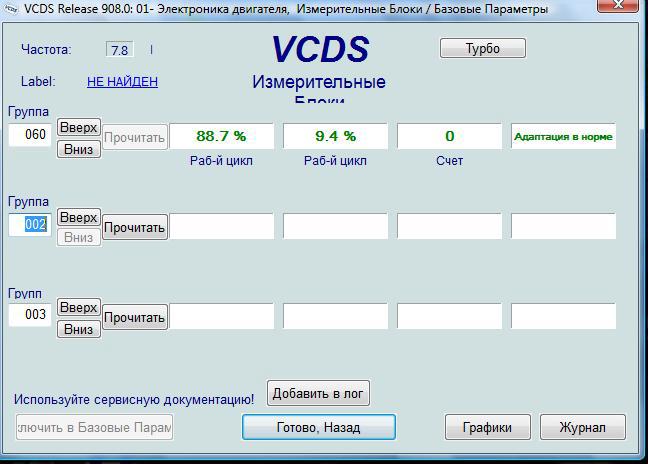
Task: Click the VCDS title bar app icon
Action: pyautogui.click(x=11, y=9)
